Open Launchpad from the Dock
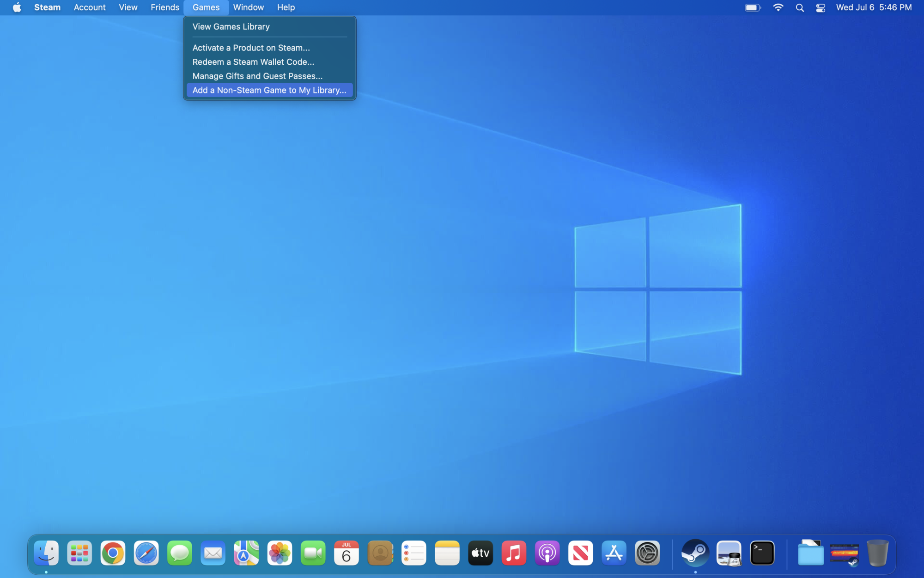Screen dimensions: 924x578 [x=79, y=553]
